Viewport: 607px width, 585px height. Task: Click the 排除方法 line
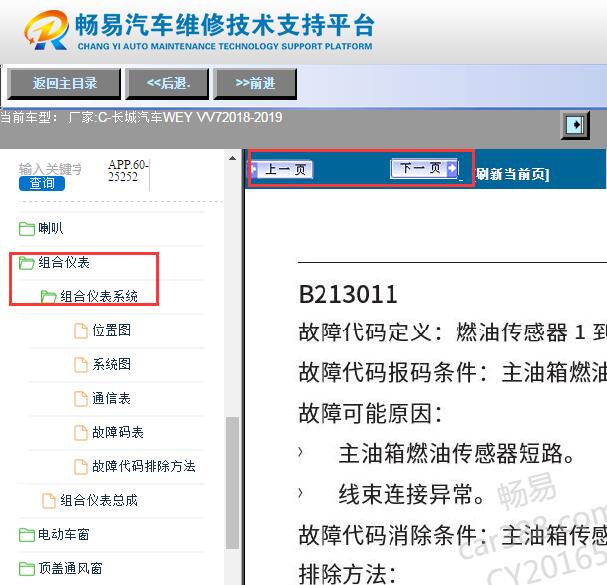[347, 574]
